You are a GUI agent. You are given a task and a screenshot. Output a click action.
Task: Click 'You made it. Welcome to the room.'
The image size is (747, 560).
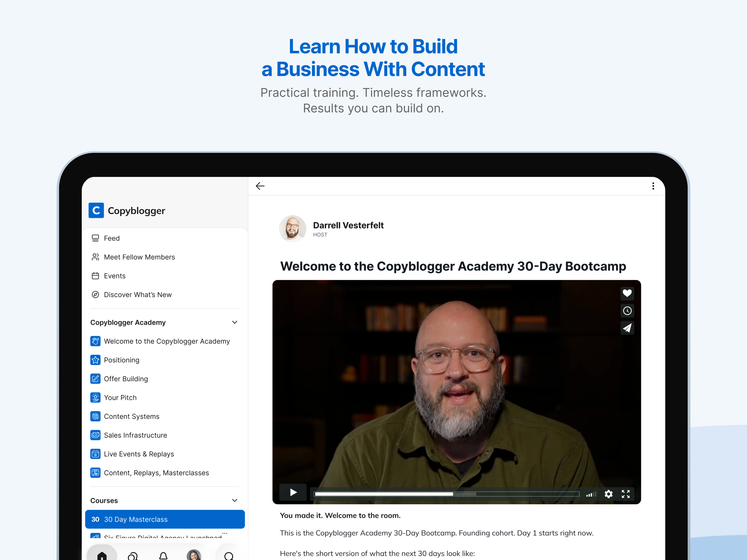pos(340,515)
